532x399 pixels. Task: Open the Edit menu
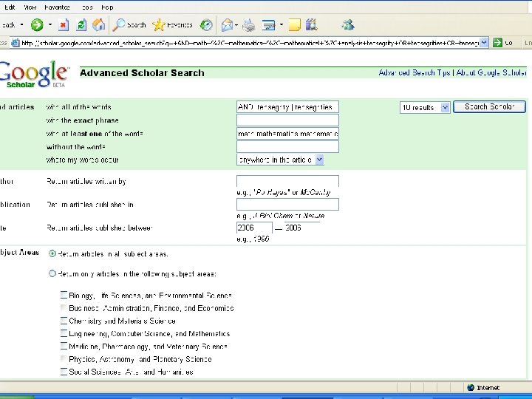click(x=10, y=7)
